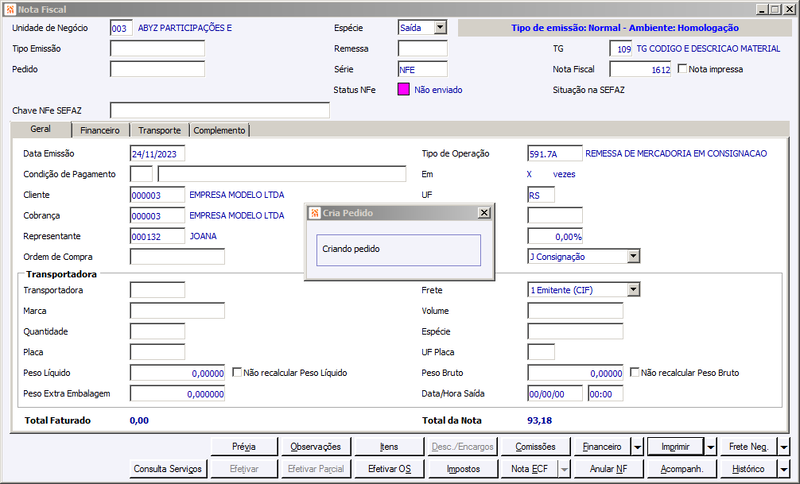Click the Prévia button
The height and width of the screenshot is (484, 800).
click(244, 447)
